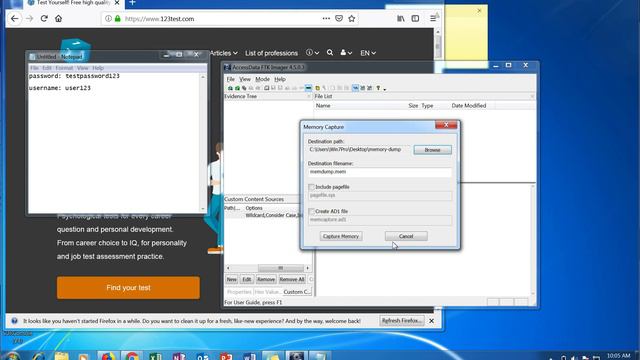The height and width of the screenshot is (360, 640).
Task: Click the Find your test button
Action: (x=128, y=288)
